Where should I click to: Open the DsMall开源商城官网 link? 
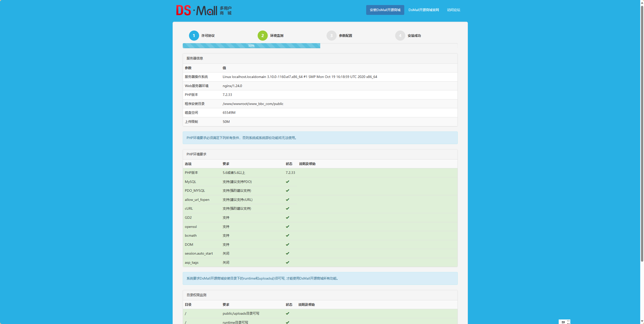[424, 10]
